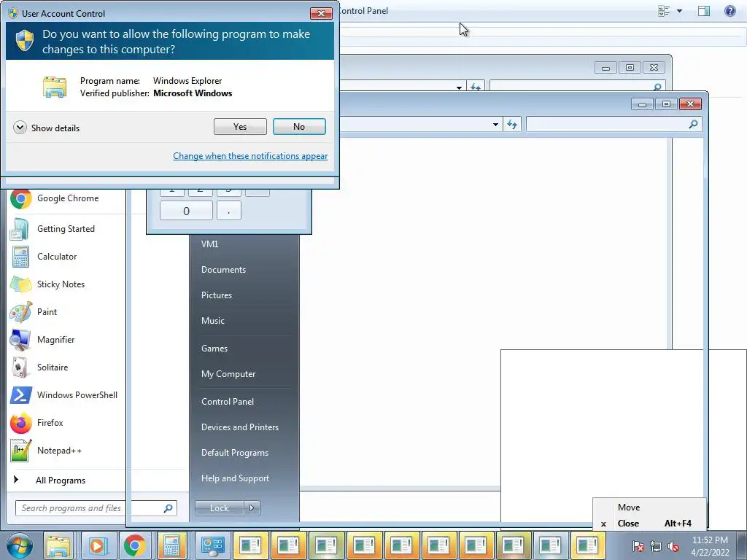Open Control Panel from Start menu

pyautogui.click(x=228, y=402)
